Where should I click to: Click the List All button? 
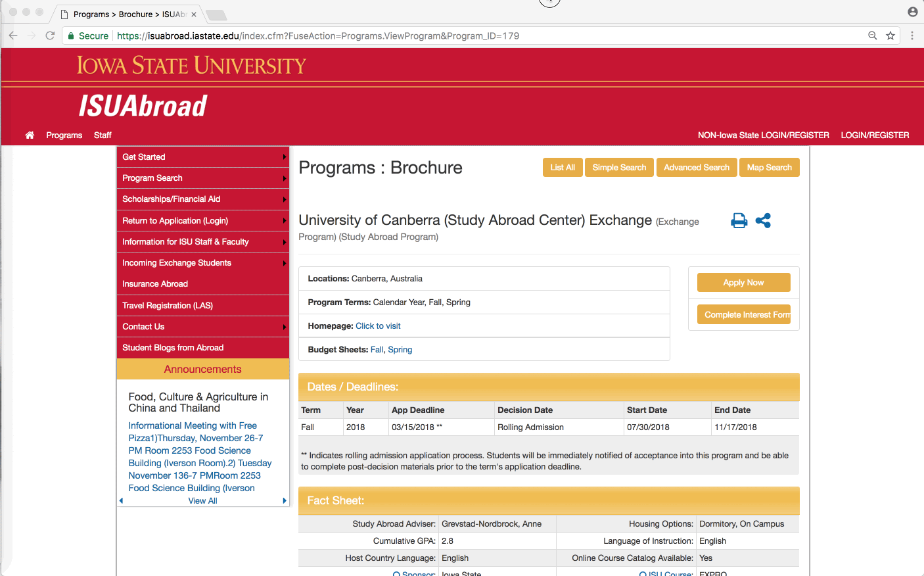point(563,168)
